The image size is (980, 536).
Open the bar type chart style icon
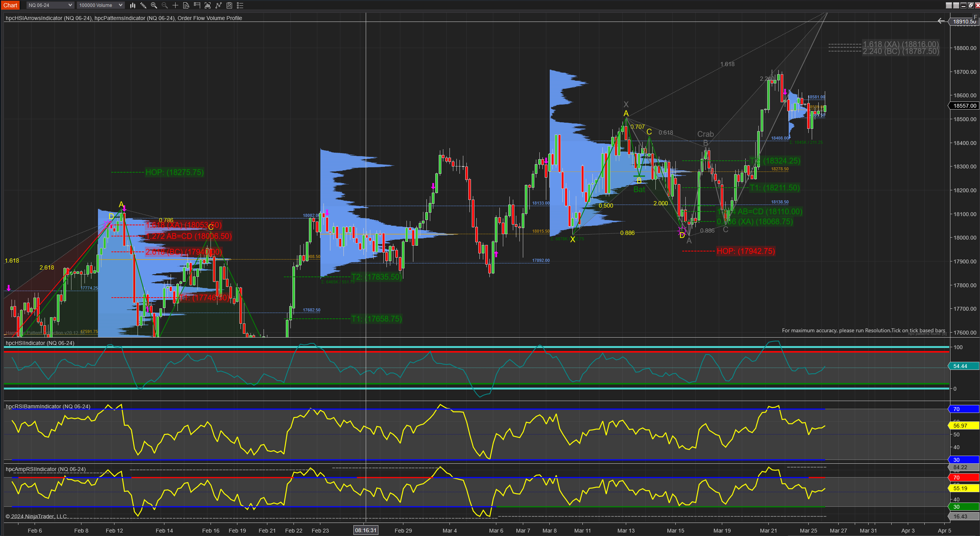tap(133, 5)
